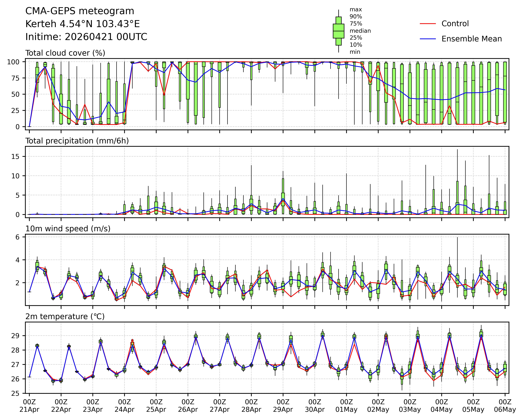Click the '00Z 25Apr' time axis label

(x=156, y=406)
